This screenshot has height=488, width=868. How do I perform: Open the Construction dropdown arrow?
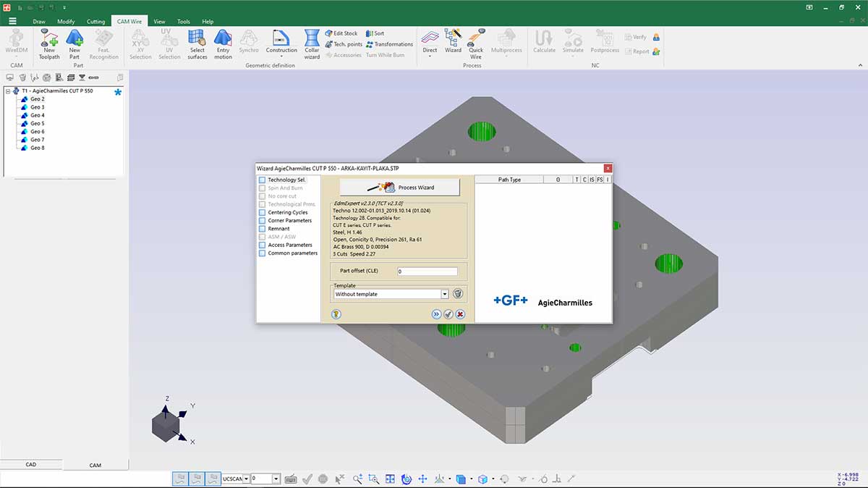(x=281, y=56)
